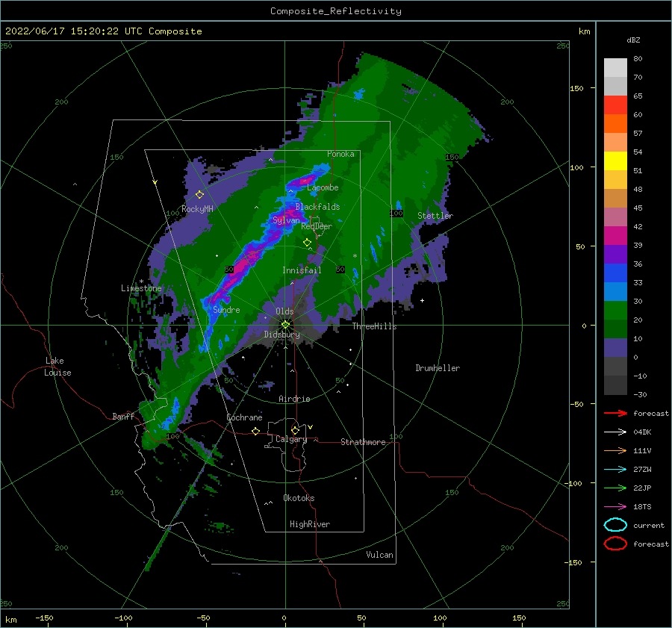Image resolution: width=672 pixels, height=628 pixels.
Task: Click the Drumheller city label
Action: 438,368
